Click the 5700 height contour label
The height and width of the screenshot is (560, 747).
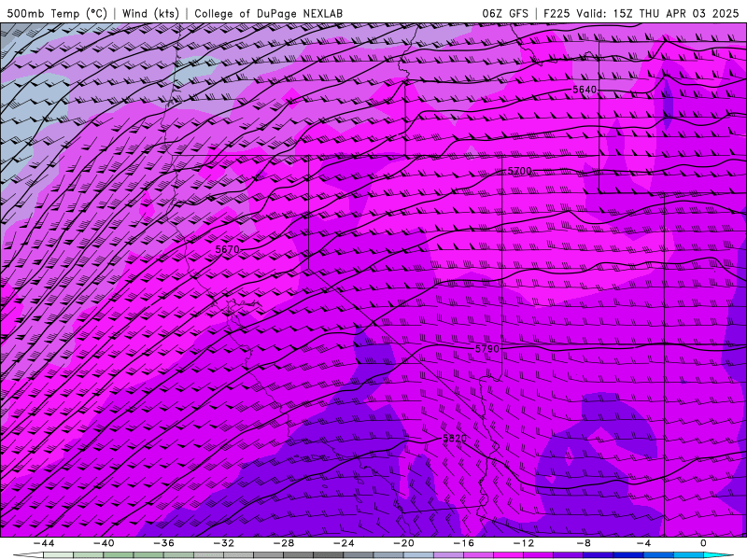coord(520,171)
